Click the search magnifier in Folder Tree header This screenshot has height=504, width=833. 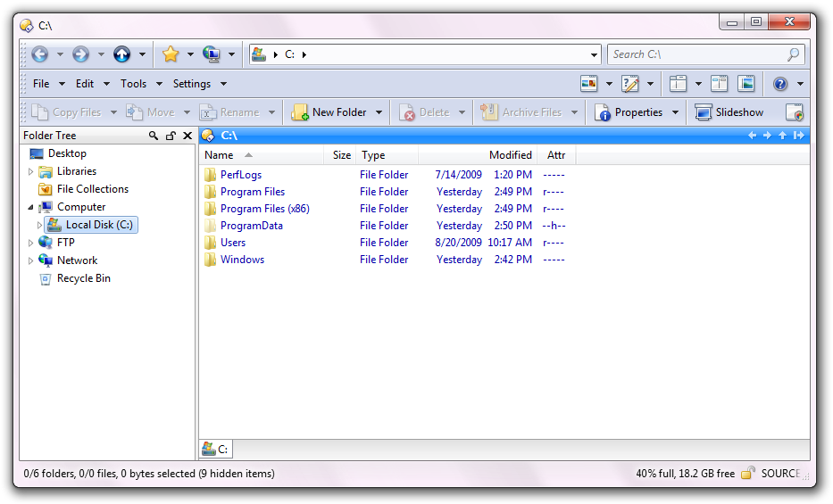pos(153,136)
